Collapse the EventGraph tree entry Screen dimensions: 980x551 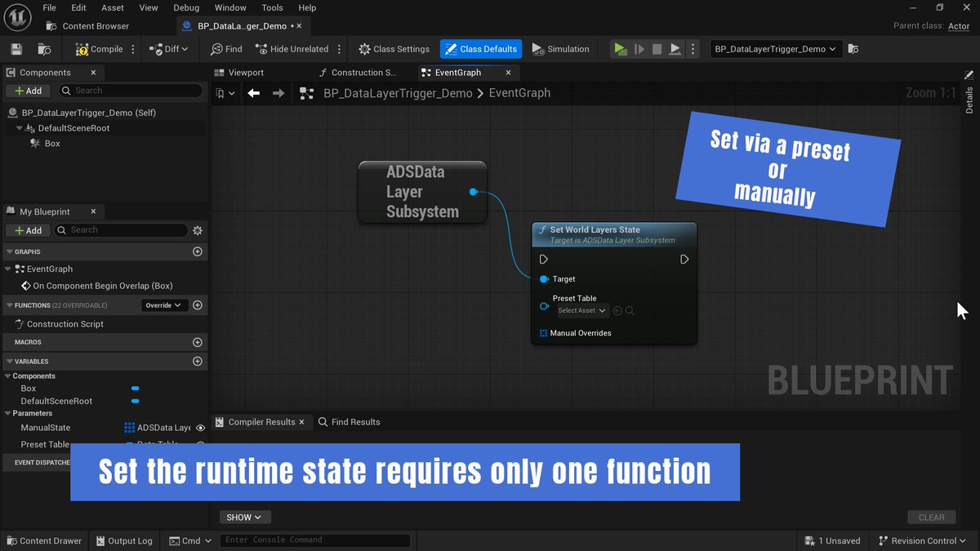[x=8, y=269]
